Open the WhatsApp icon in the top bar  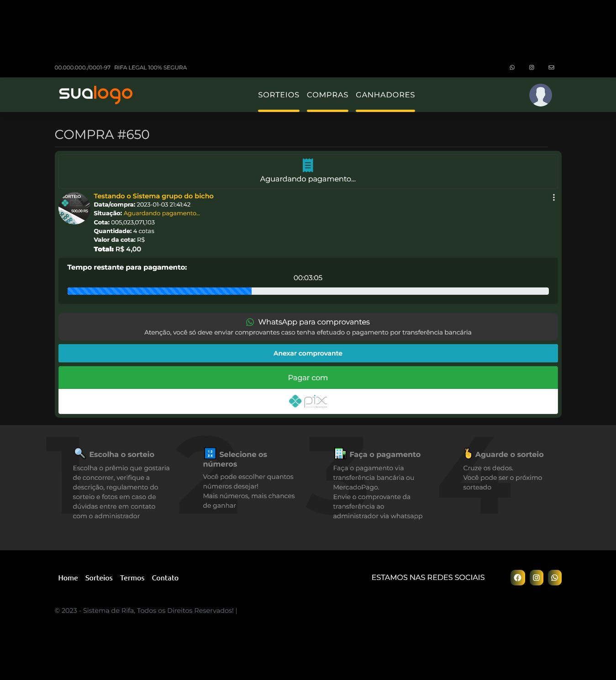tap(512, 67)
